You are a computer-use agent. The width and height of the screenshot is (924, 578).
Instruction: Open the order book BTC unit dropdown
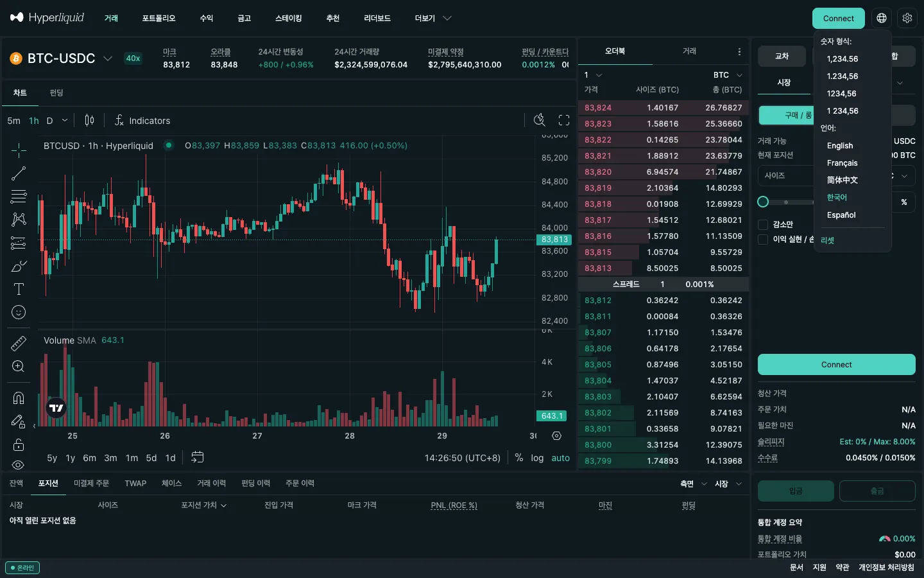click(728, 74)
